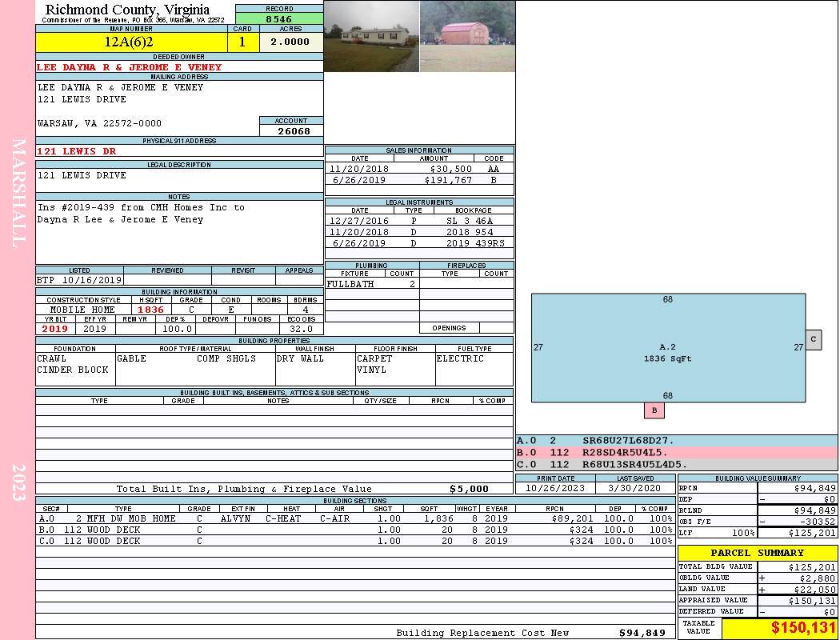The height and width of the screenshot is (640, 840).
Task: Click the 12/27/2016 legal instrument row
Action: [418, 221]
